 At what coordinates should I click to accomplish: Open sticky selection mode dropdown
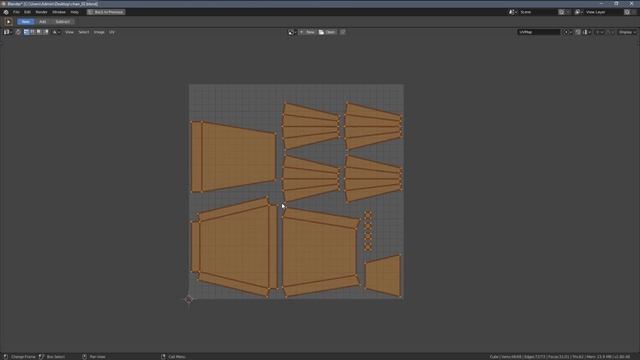point(56,32)
